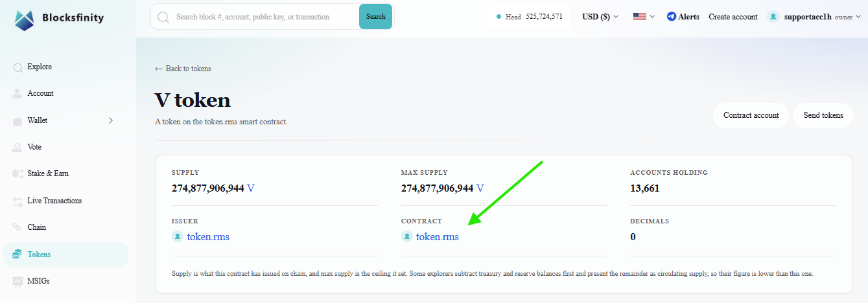This screenshot has height=303, width=868.
Task: Open the Contract token.rms link
Action: pyautogui.click(x=438, y=237)
